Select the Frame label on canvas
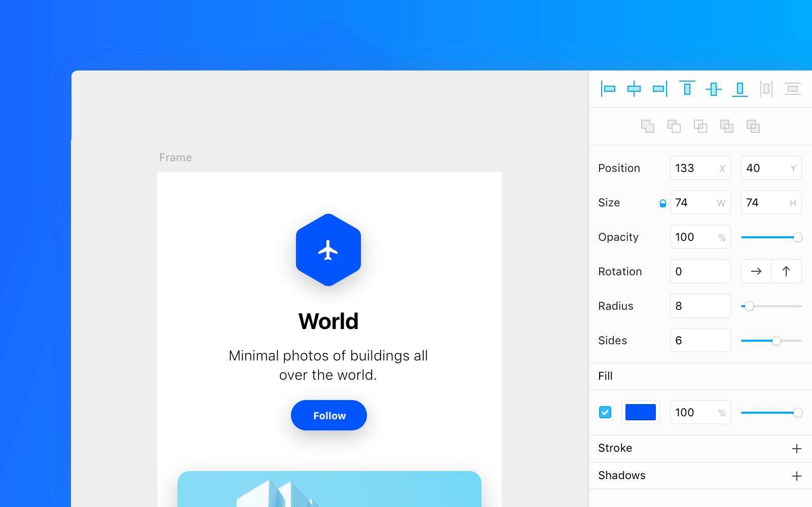812x507 pixels. pos(175,157)
